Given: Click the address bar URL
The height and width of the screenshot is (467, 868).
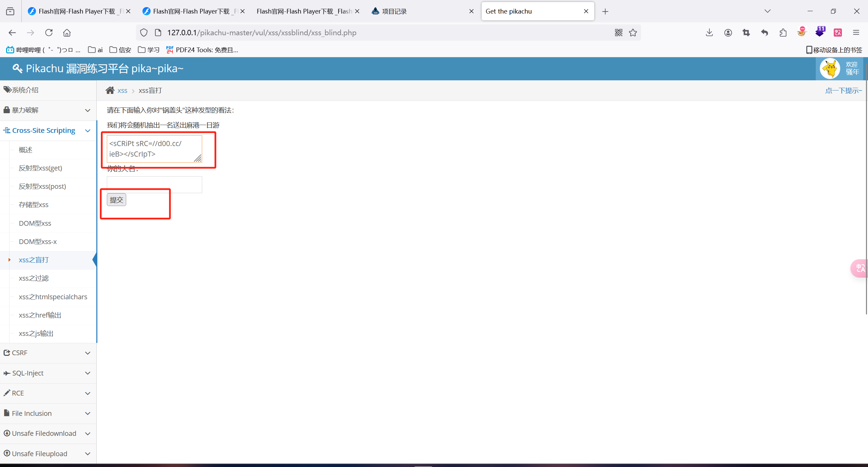Looking at the screenshot, I should pos(262,33).
